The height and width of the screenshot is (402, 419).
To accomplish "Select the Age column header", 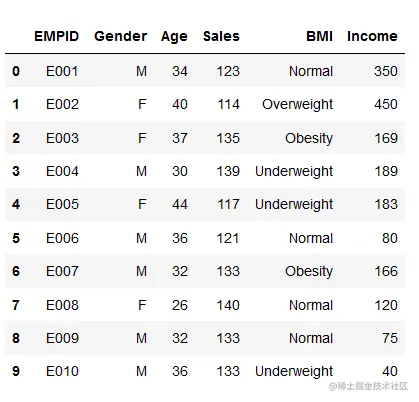I will point(174,37).
